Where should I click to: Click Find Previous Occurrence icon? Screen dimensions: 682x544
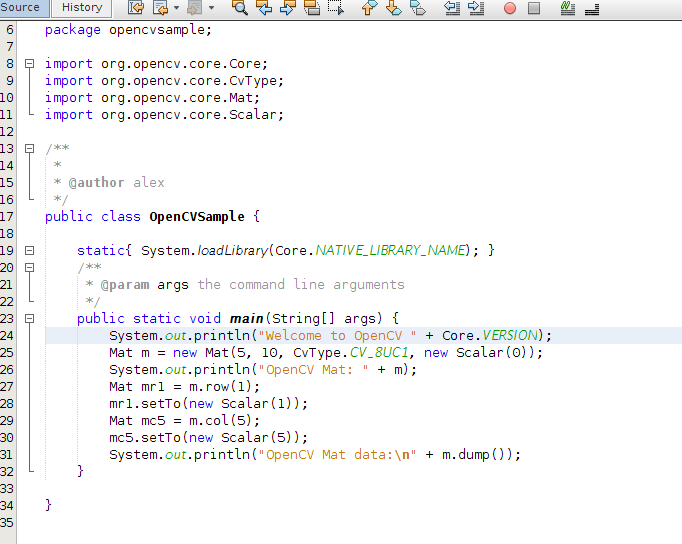coord(264,7)
